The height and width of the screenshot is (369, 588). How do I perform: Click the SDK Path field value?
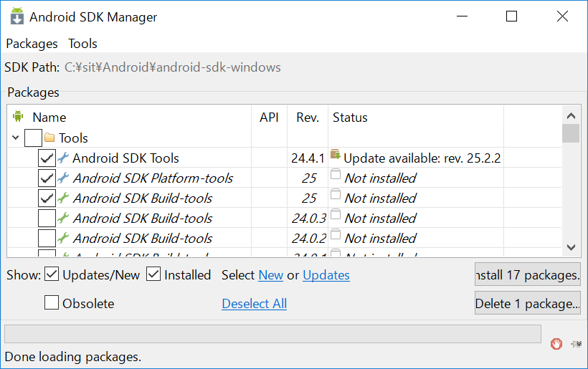click(173, 67)
